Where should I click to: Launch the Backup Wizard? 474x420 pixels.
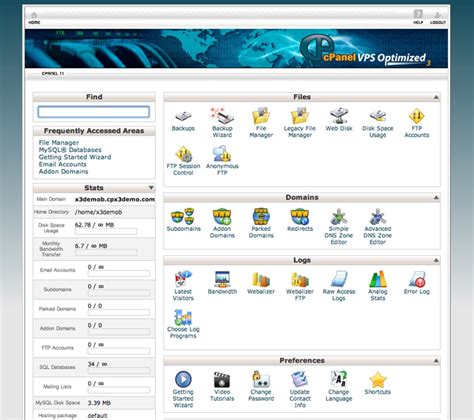point(222,123)
